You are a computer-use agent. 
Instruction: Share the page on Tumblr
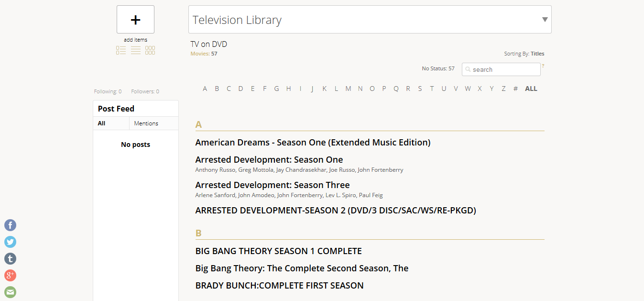pyautogui.click(x=10, y=259)
